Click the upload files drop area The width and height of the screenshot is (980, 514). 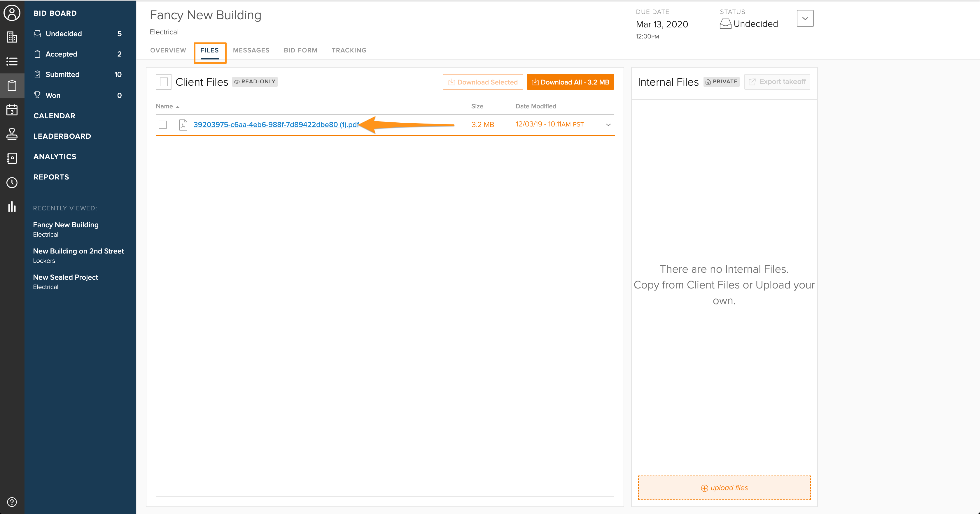pos(724,488)
